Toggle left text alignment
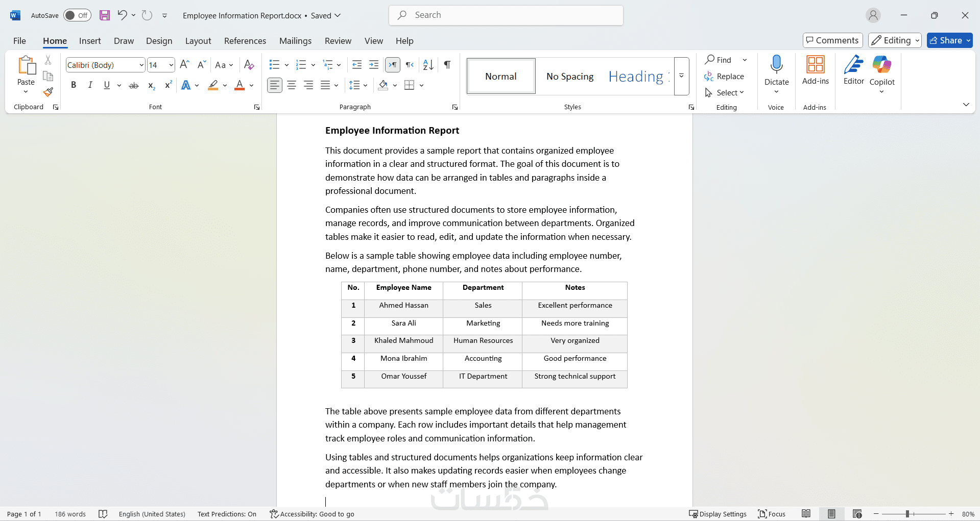Viewport: 980px width, 521px height. [x=275, y=85]
